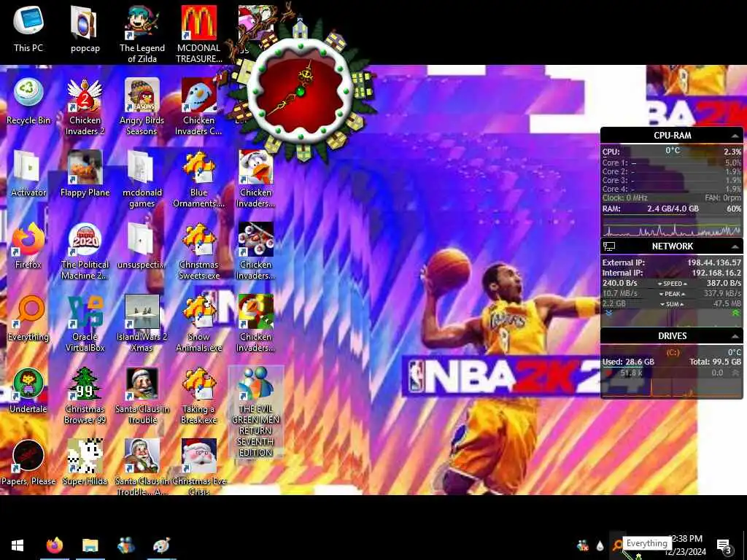This screenshot has width=747, height=560.
Task: Open the mcdonald games folder
Action: click(142, 179)
